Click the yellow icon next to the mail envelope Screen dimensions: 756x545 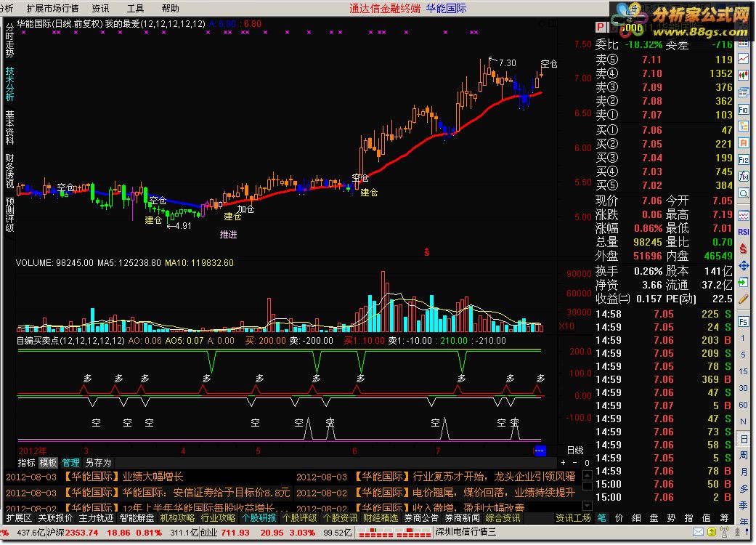(711, 532)
